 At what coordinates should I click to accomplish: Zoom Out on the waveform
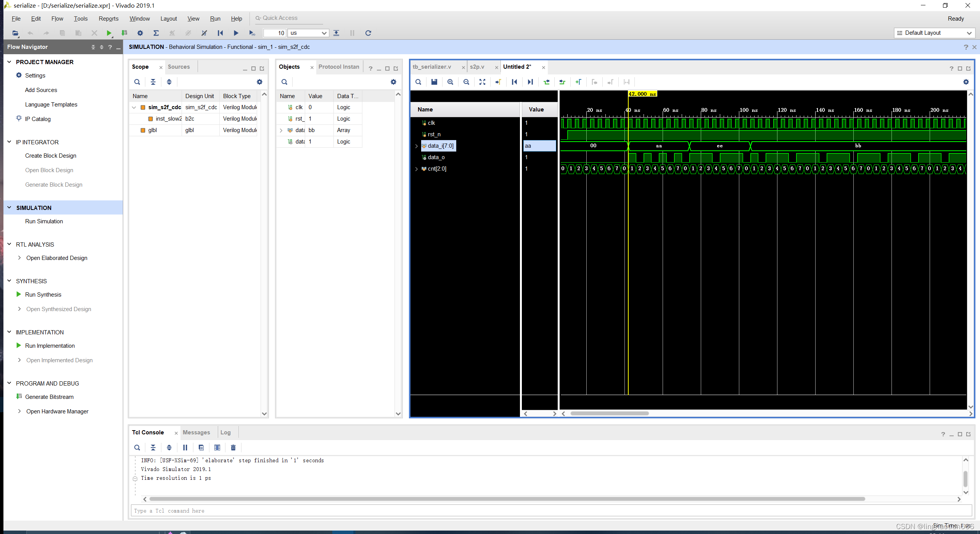click(466, 82)
